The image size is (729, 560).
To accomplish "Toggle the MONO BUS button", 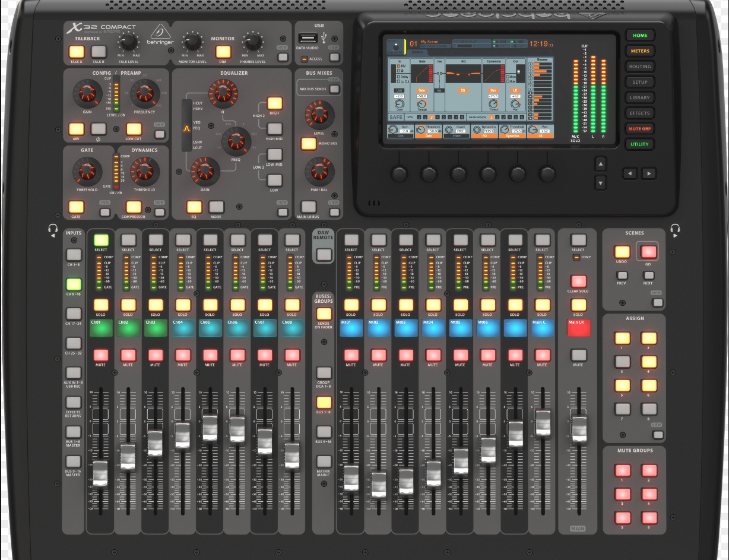I will coord(309,143).
